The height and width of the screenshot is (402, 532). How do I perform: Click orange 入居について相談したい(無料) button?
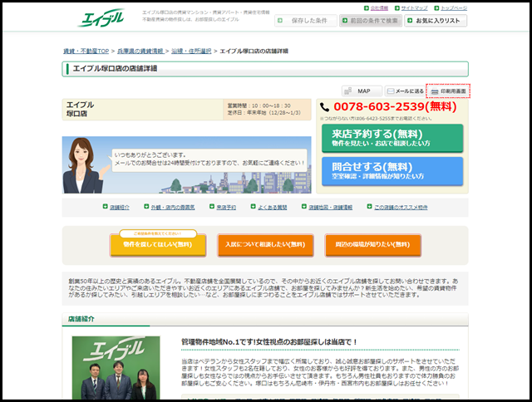tap(265, 245)
